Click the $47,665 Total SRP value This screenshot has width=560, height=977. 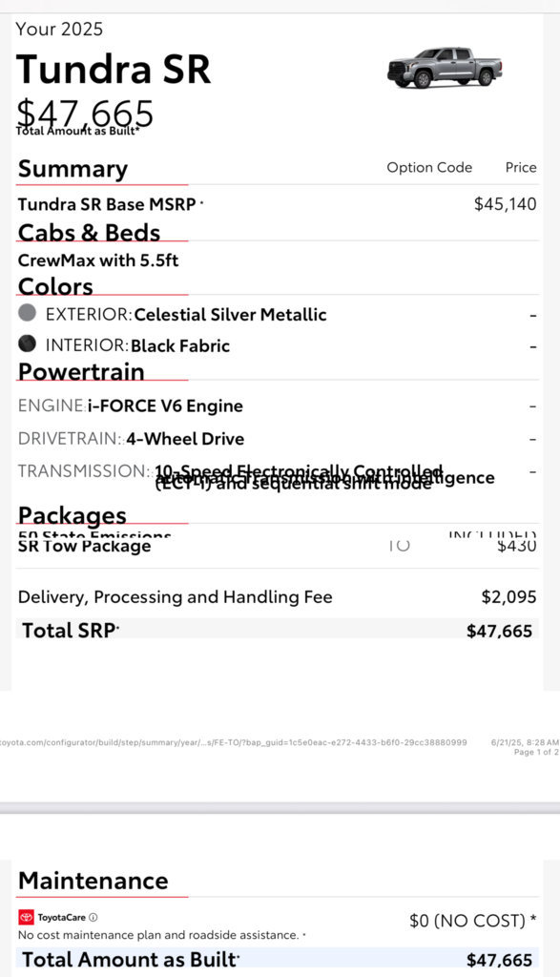pos(499,632)
